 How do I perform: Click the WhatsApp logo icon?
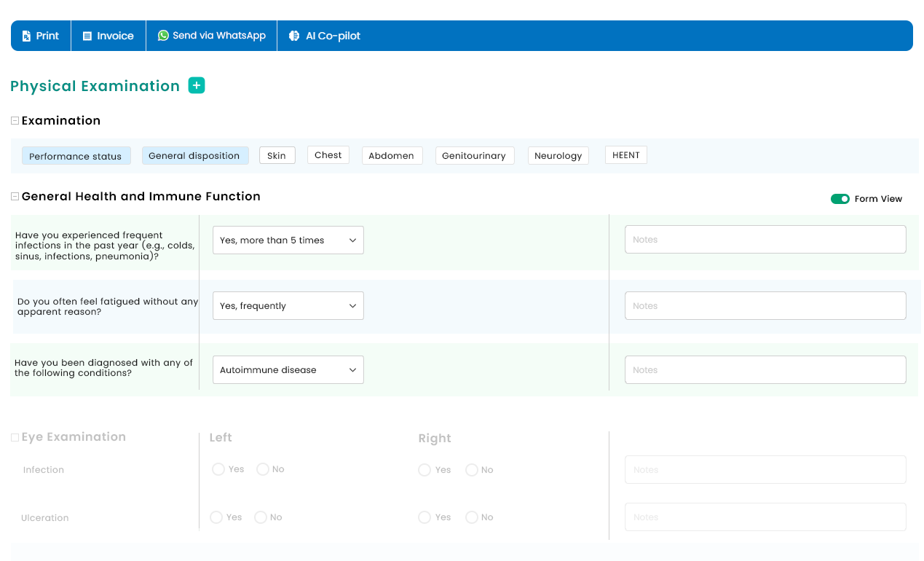coord(163,35)
